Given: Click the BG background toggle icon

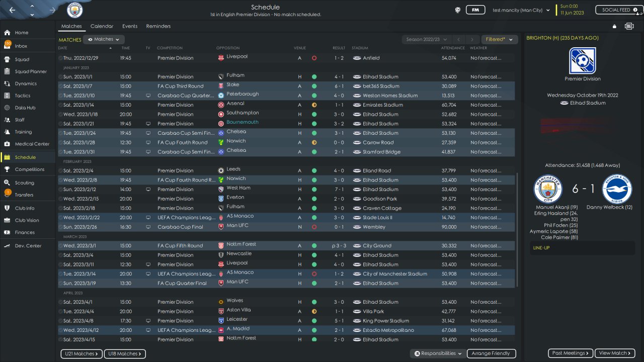Looking at the screenshot, I should pyautogui.click(x=629, y=26).
